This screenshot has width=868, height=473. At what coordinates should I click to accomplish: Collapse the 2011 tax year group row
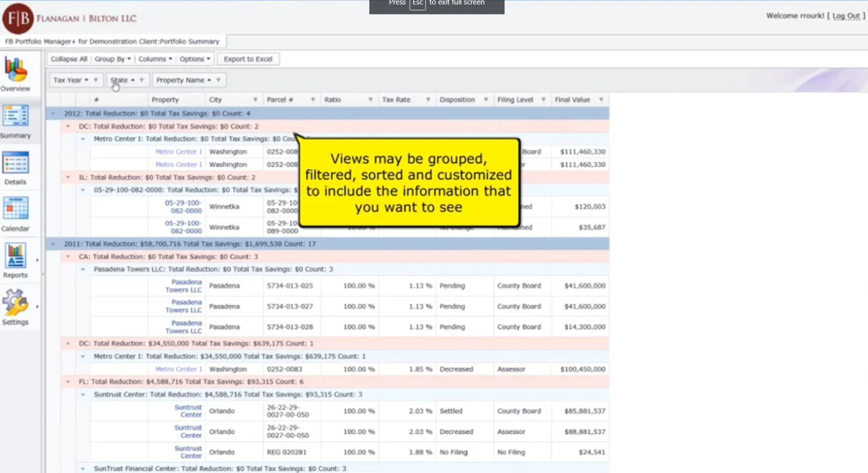click(53, 244)
